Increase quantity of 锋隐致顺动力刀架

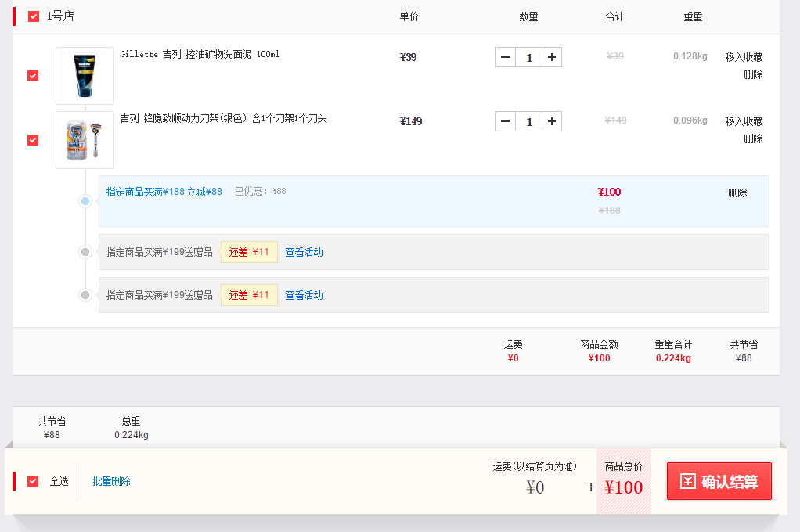tap(552, 121)
